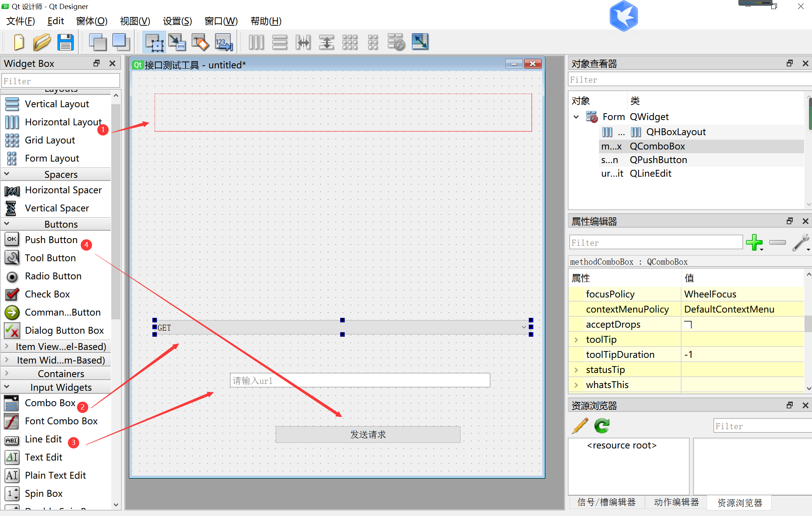The image size is (812, 516).
Task: Expand the toolTip property row
Action: 576,340
